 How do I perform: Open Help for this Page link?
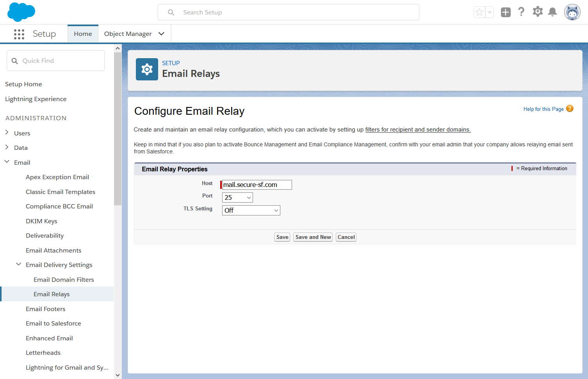[543, 109]
